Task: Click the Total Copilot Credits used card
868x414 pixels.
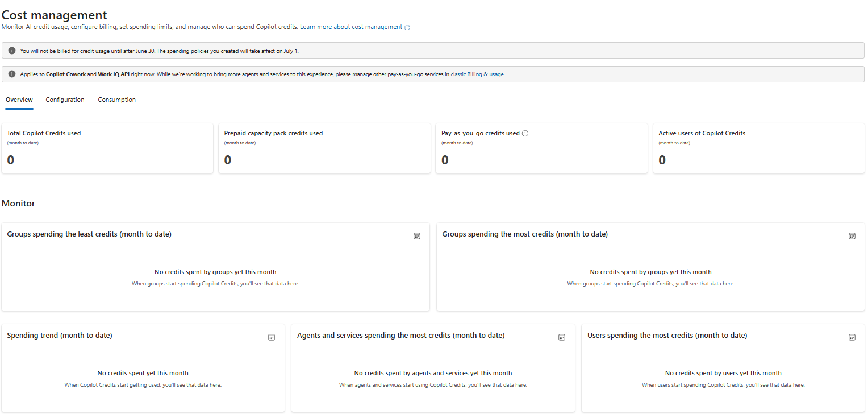Action: [x=107, y=148]
